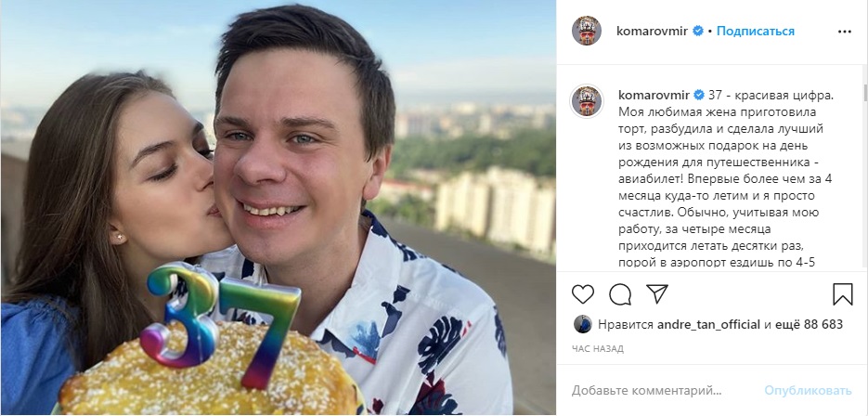Click the komarovmir avatar in the header
The image size is (868, 416).
[x=586, y=31]
